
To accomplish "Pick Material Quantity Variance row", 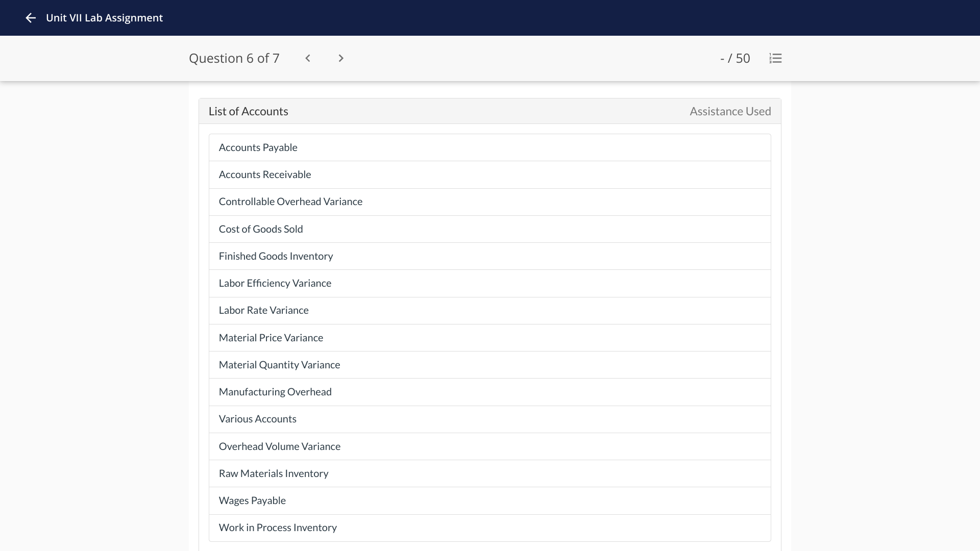I will point(279,365).
